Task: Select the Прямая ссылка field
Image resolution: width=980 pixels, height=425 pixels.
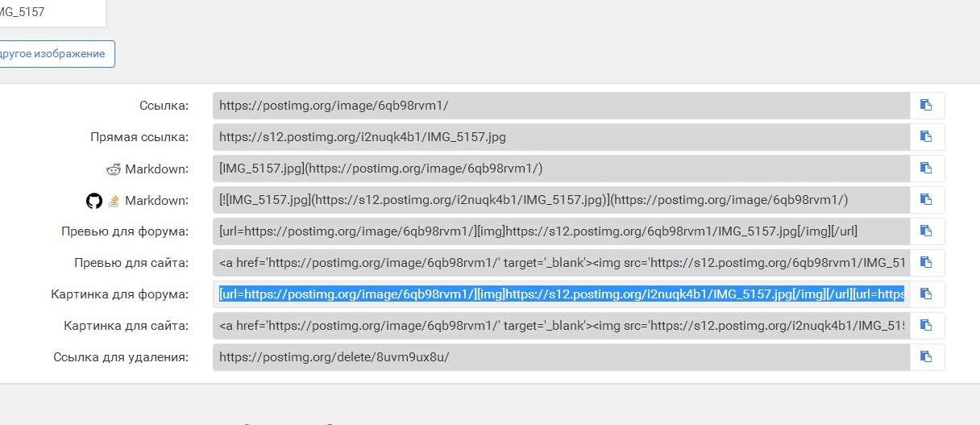Action: [x=562, y=137]
